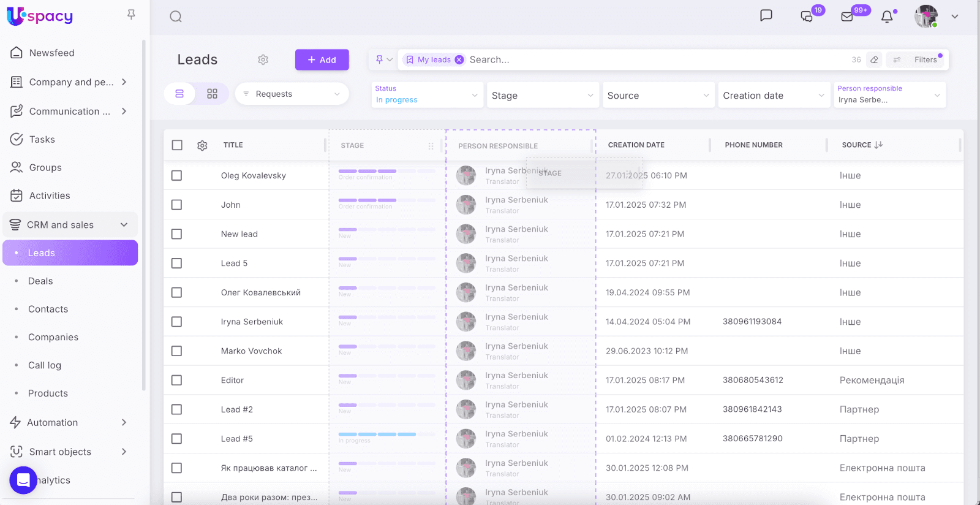Viewport: 980px width, 505px height.
Task: Open Tasks from the sidebar
Action: click(x=42, y=140)
